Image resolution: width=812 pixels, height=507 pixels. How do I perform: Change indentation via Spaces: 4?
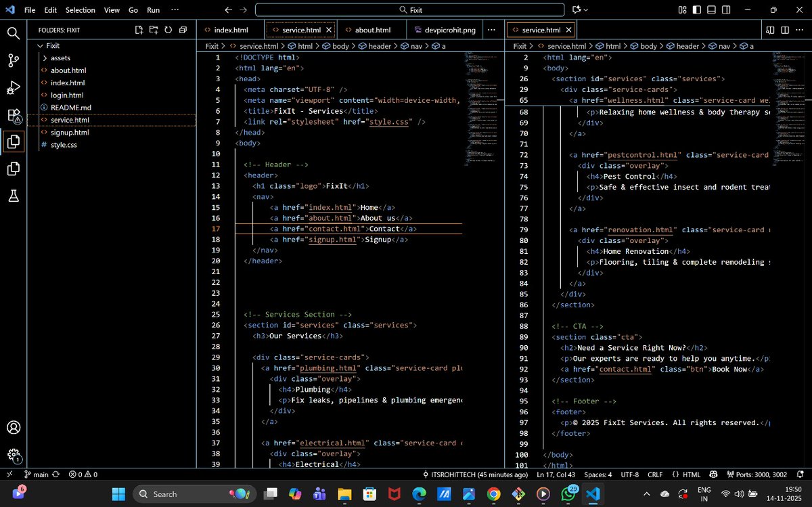[598, 475]
